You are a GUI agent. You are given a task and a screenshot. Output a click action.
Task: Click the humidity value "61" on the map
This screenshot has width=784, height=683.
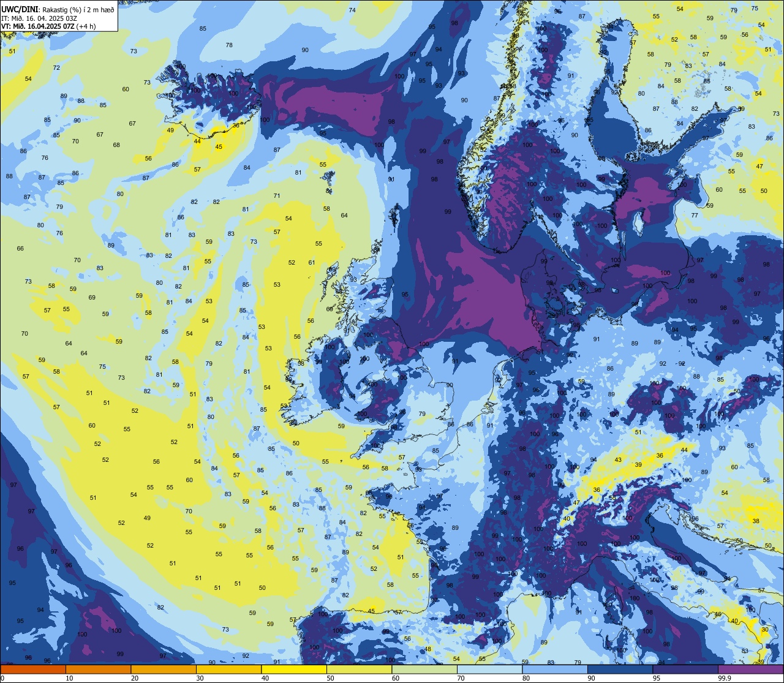coord(312,263)
